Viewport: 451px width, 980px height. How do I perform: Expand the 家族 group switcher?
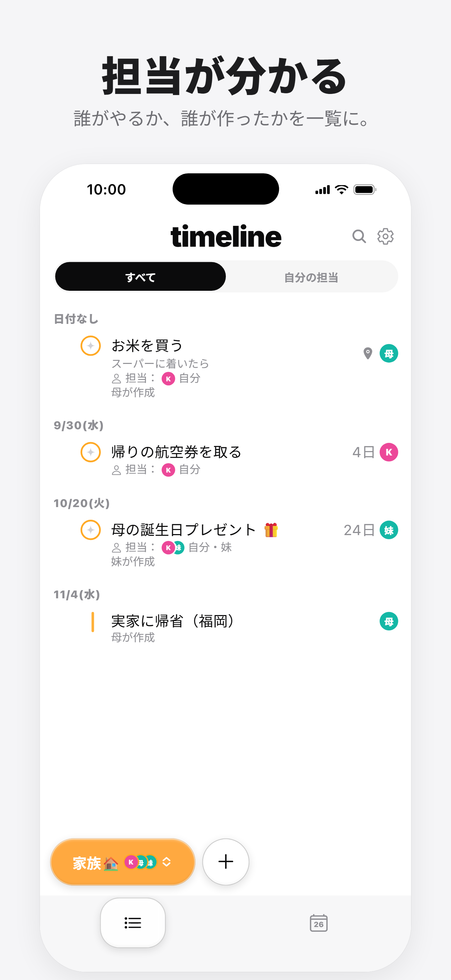(x=122, y=862)
